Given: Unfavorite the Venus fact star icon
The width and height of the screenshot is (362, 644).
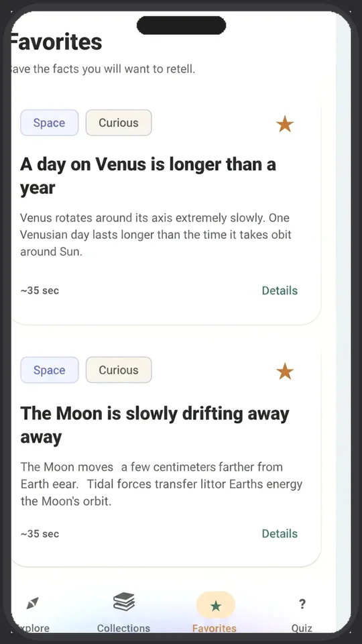Looking at the screenshot, I should pyautogui.click(x=285, y=123).
